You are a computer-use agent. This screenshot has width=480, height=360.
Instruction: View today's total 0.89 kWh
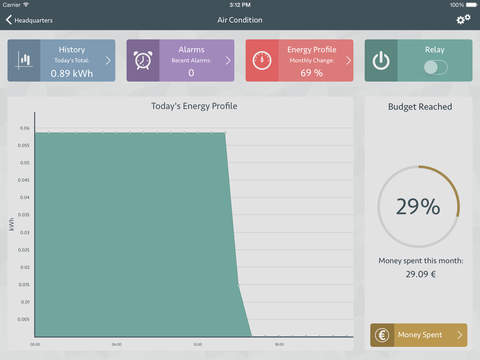pos(72,73)
